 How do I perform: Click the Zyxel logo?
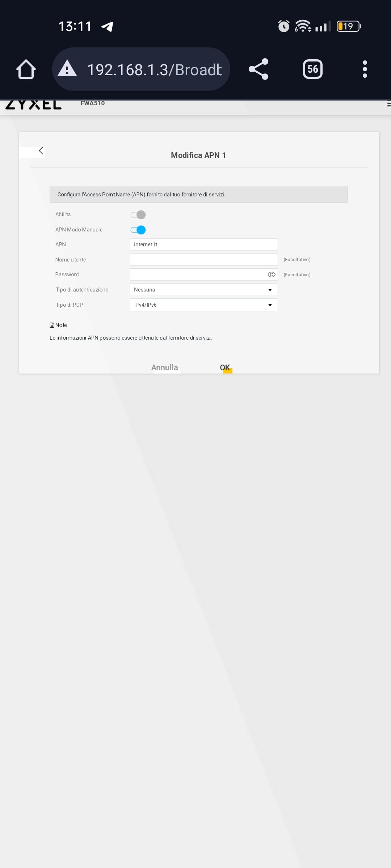[x=33, y=105]
